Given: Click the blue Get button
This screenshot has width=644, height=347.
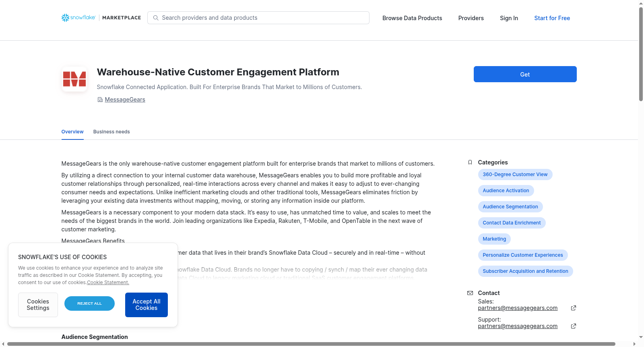Looking at the screenshot, I should tap(525, 74).
